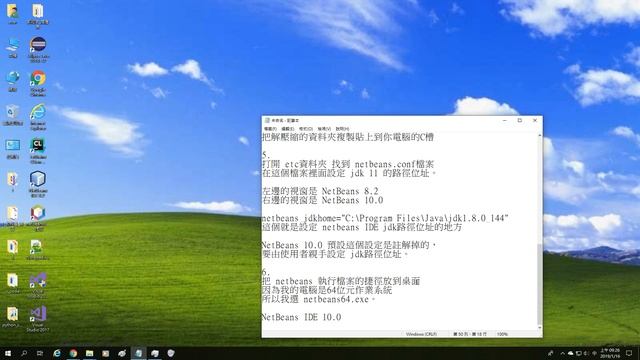Image resolution: width=640 pixels, height=360 pixels.
Task: Open the Windows Start menu
Action: tap(8, 353)
